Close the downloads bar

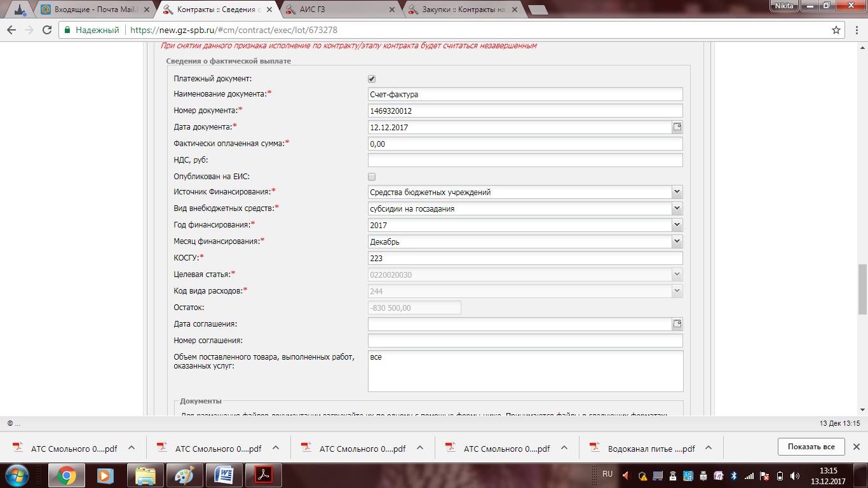point(856,447)
